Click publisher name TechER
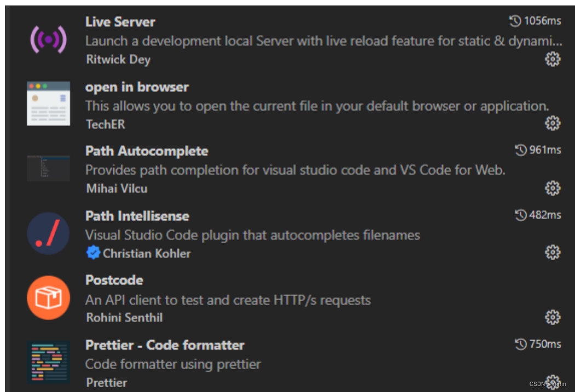Screen dimensions: 575x392 [106, 124]
